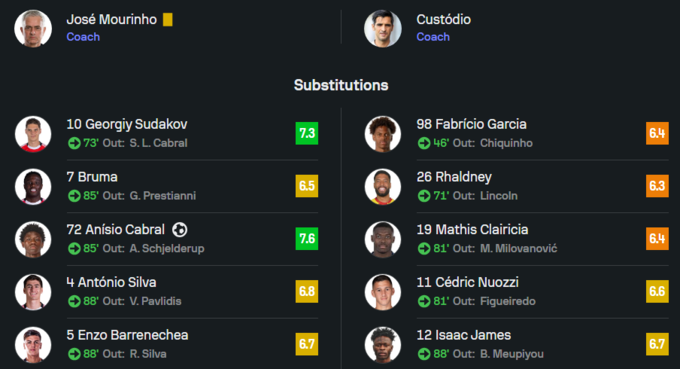Click José Mourinho's yellow card icon

click(168, 20)
